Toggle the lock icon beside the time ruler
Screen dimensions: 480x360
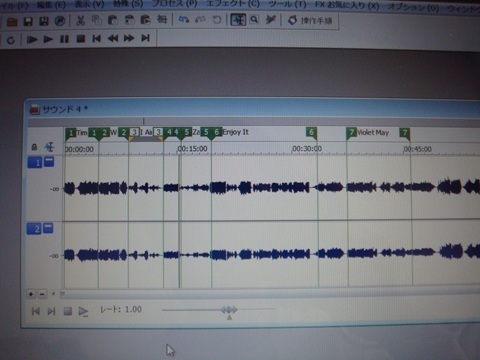34,147
